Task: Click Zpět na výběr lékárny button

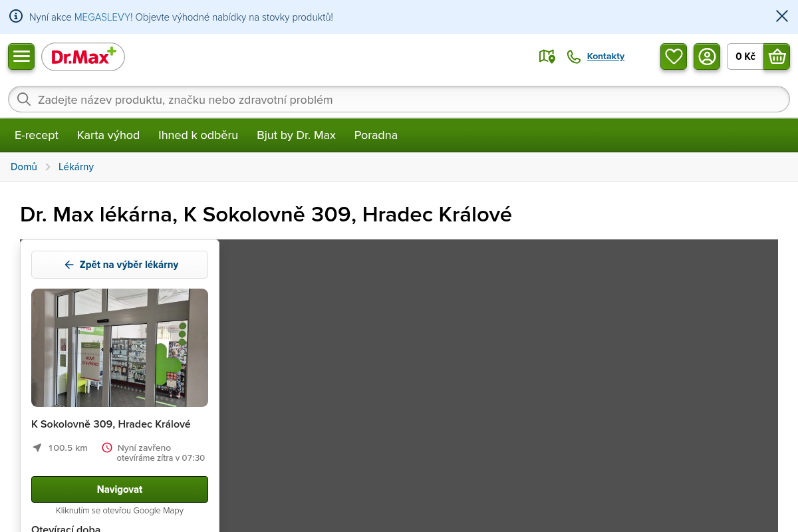Action: pos(120,265)
